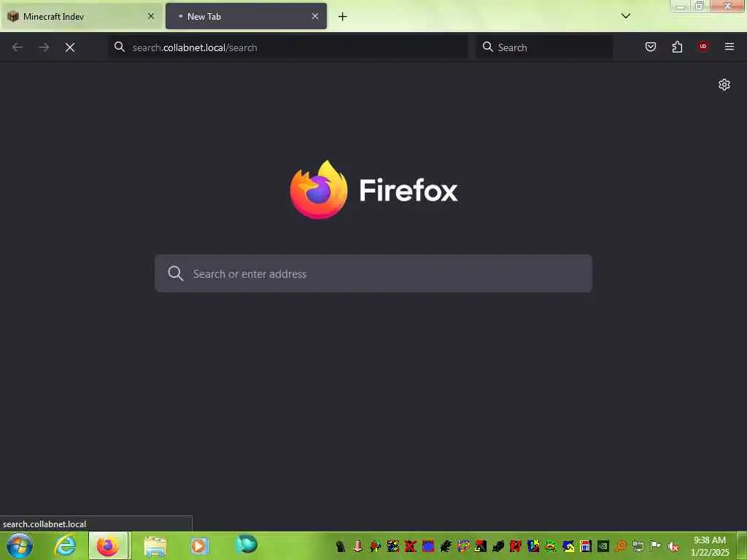The width and height of the screenshot is (747, 560).
Task: Open Personalize New Tab gear settings
Action: [724, 85]
